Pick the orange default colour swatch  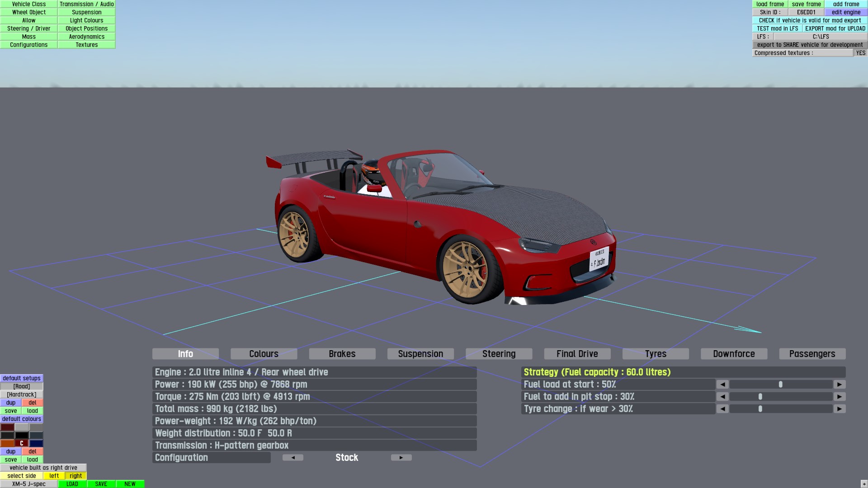pyautogui.click(x=7, y=443)
